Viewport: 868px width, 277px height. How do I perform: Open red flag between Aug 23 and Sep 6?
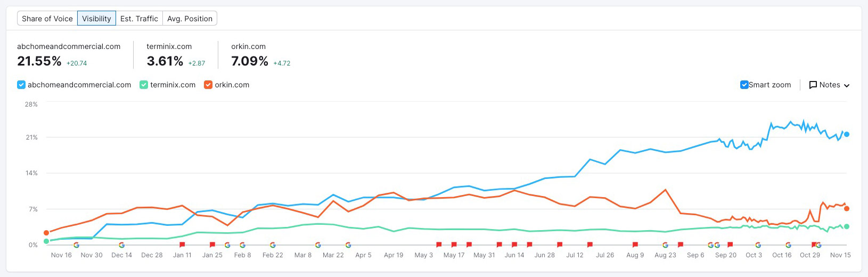(x=681, y=245)
